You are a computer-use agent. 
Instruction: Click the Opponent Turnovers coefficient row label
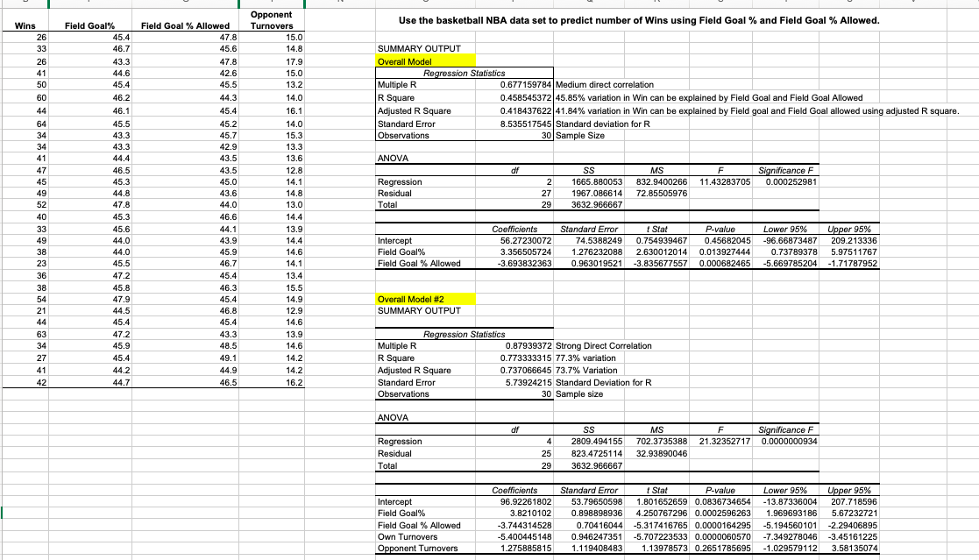pos(417,549)
